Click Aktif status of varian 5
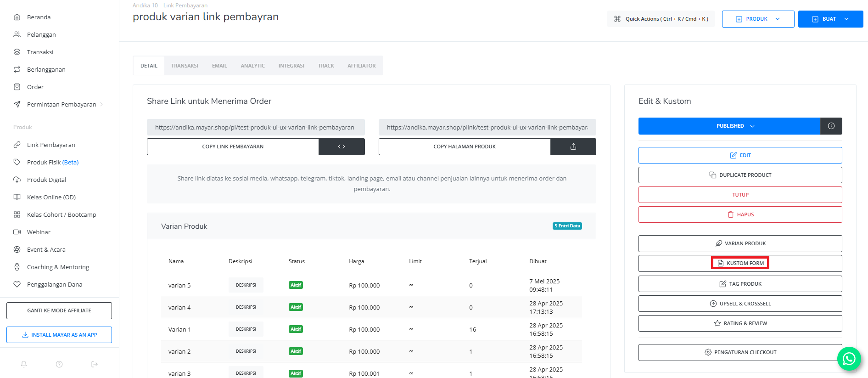The height and width of the screenshot is (378, 868). 296,285
